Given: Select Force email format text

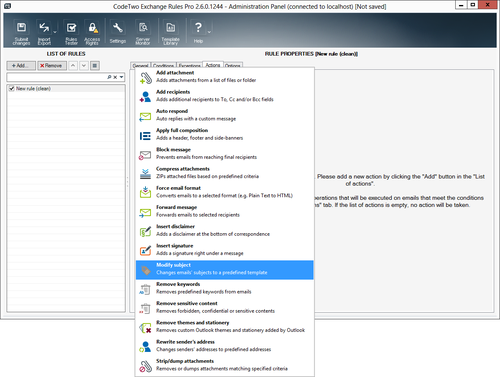Looking at the screenshot, I should tap(178, 188).
